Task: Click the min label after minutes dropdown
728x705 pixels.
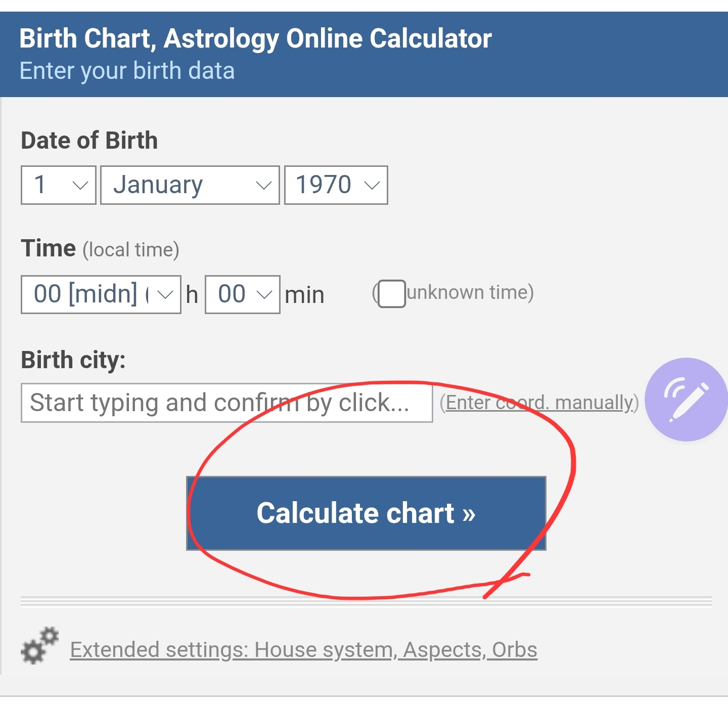Action: (304, 295)
